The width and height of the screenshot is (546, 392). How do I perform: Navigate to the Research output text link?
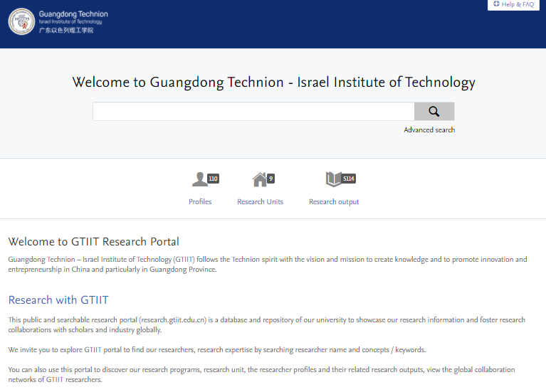click(334, 202)
